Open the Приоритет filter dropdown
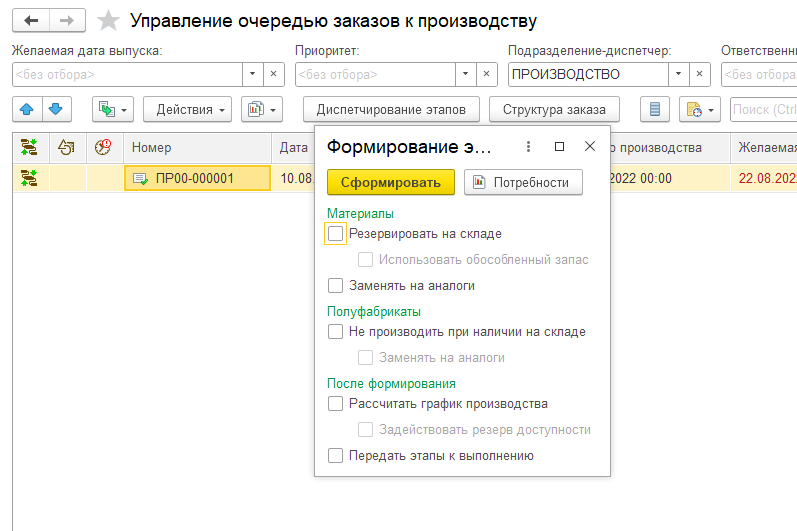Image resolution: width=797 pixels, height=531 pixels. click(464, 74)
